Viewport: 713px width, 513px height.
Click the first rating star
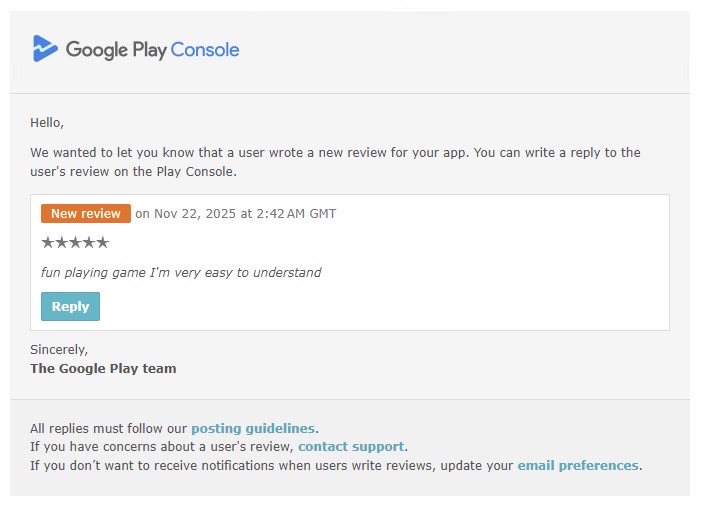pos(48,243)
